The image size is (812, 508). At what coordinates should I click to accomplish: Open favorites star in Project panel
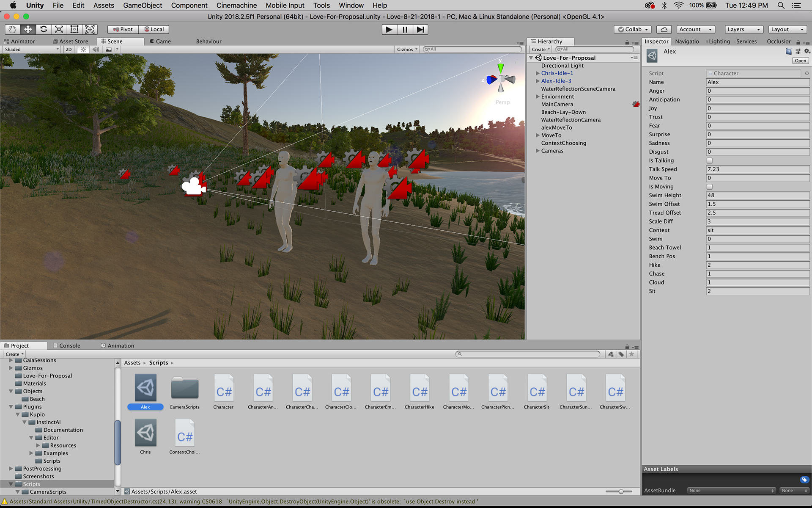click(631, 354)
